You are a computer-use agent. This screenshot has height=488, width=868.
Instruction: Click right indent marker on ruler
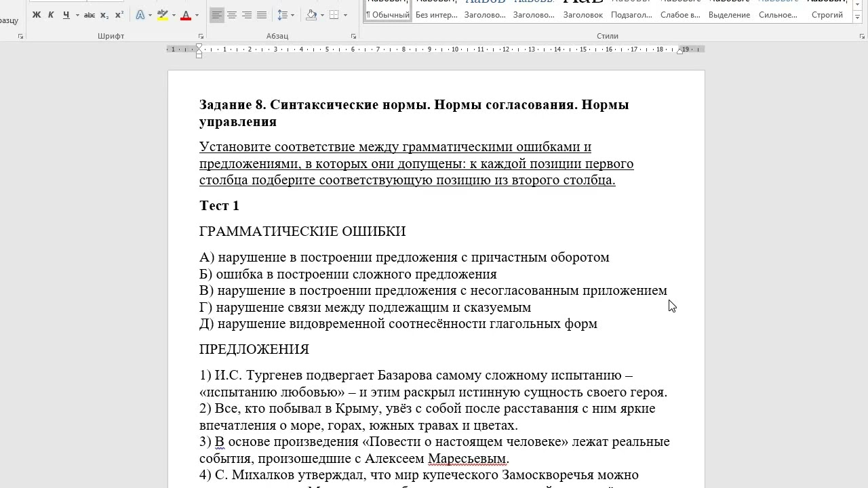(679, 52)
